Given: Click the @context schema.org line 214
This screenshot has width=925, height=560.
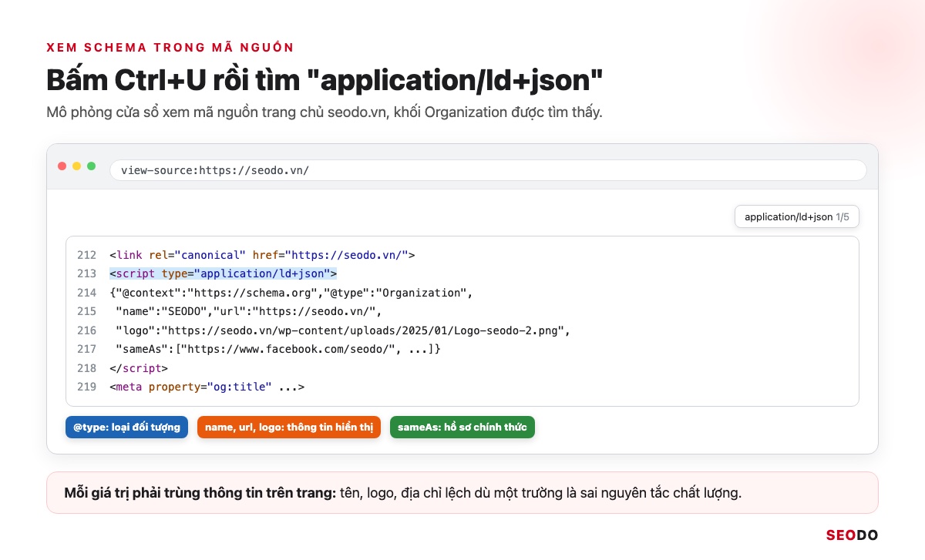Looking at the screenshot, I should pos(291,293).
